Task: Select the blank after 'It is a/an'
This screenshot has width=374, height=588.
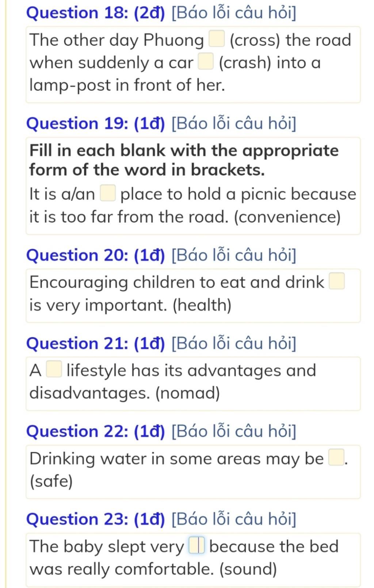Action: (108, 193)
